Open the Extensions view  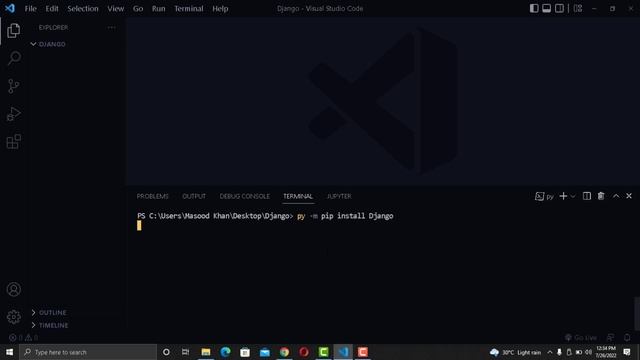click(13, 142)
